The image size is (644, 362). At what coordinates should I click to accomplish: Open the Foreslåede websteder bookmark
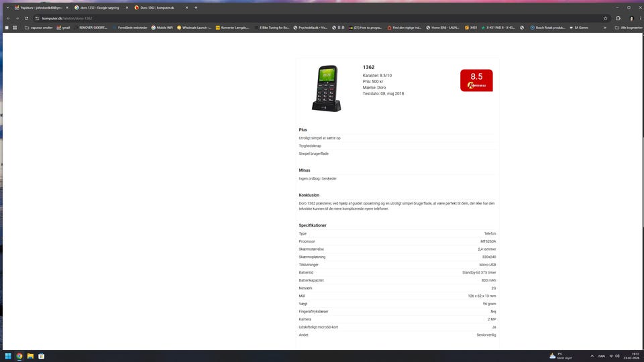129,28
